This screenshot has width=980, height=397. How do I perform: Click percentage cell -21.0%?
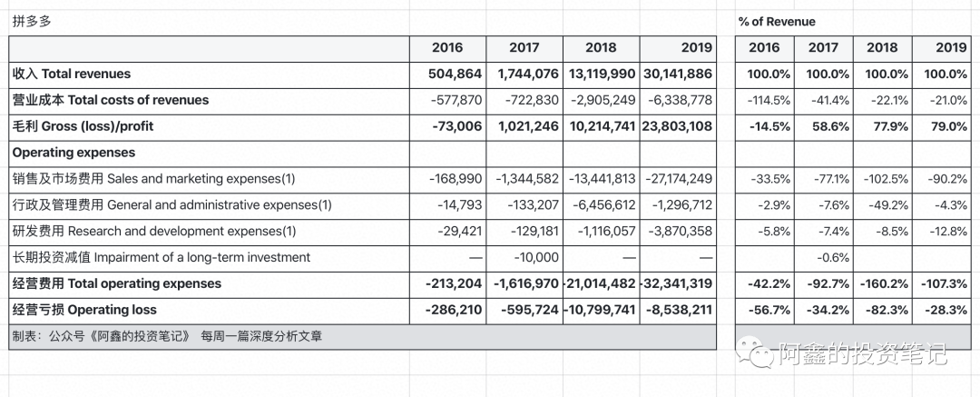click(949, 100)
